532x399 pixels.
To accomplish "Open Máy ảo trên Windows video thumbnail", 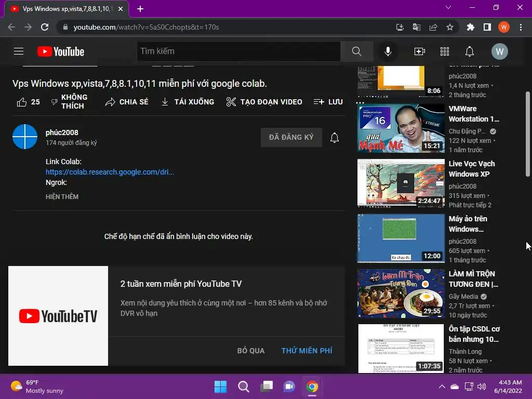I will (401, 238).
